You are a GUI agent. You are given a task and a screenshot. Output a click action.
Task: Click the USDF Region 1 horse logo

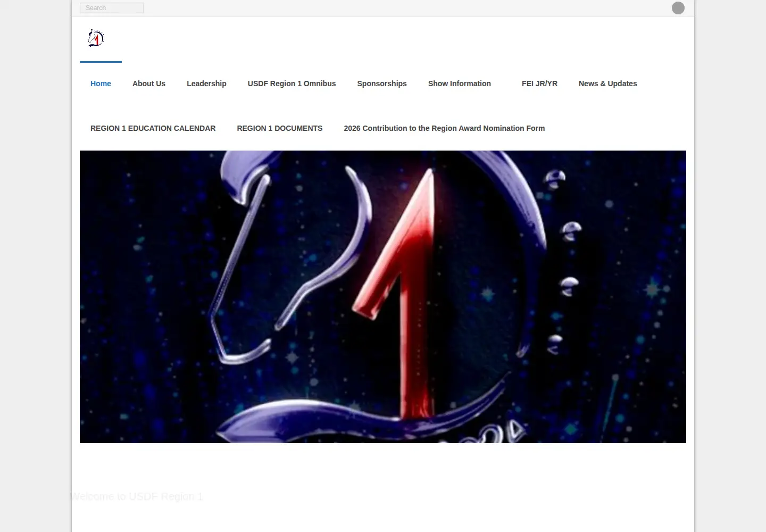point(96,38)
